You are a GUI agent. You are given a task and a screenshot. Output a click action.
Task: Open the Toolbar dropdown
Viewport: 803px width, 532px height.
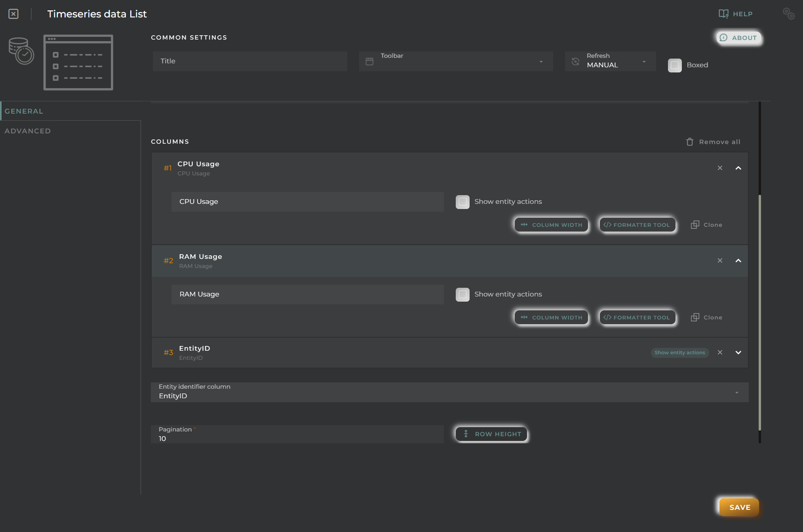456,61
